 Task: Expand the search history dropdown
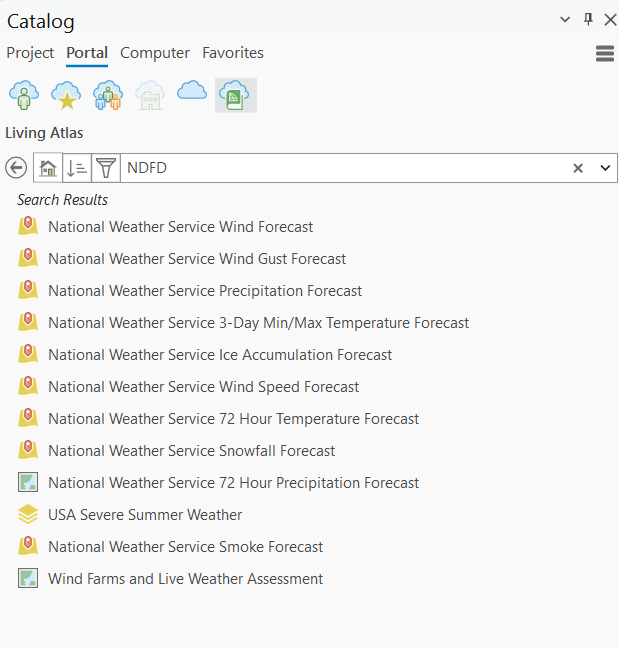tap(605, 168)
